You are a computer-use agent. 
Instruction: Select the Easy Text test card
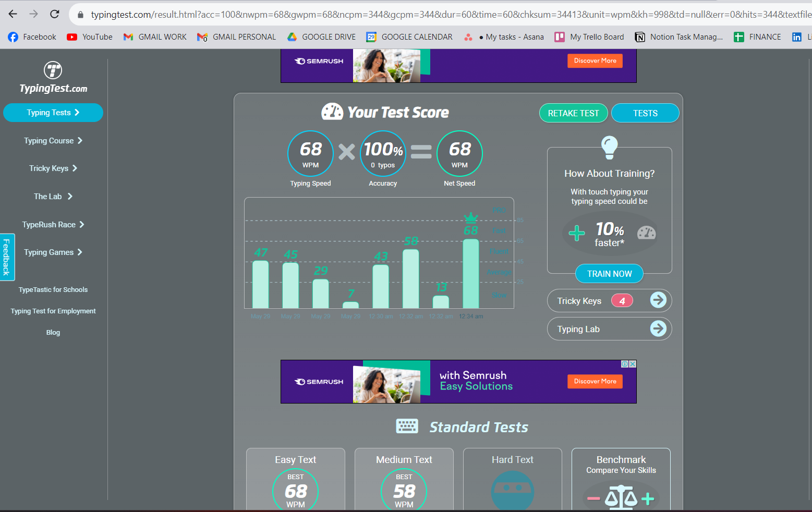(296, 479)
